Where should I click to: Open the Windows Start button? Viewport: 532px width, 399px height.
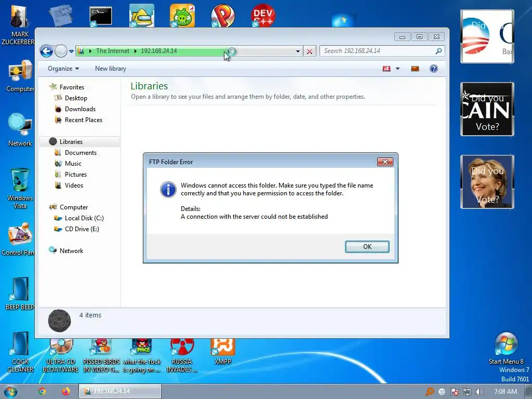[10, 392]
